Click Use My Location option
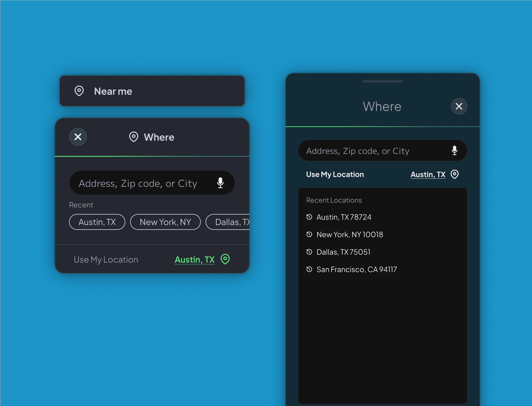Image resolution: width=532 pixels, height=406 pixels. tap(105, 259)
